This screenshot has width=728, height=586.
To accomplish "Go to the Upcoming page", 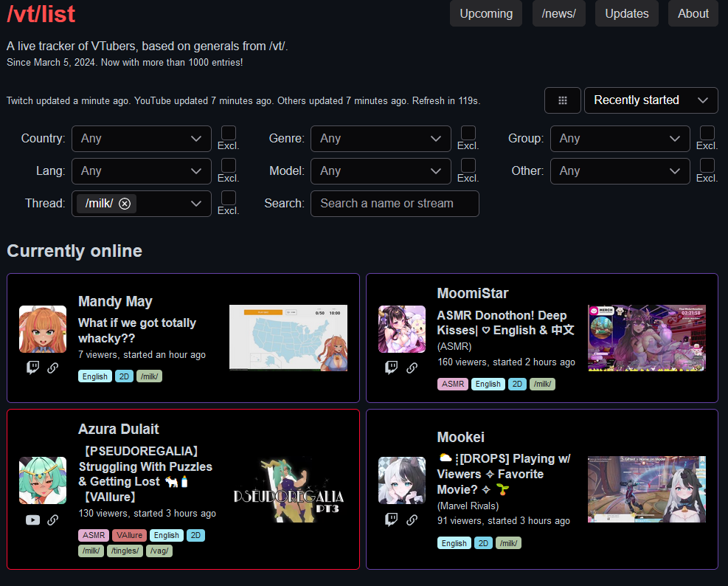I will [x=486, y=13].
